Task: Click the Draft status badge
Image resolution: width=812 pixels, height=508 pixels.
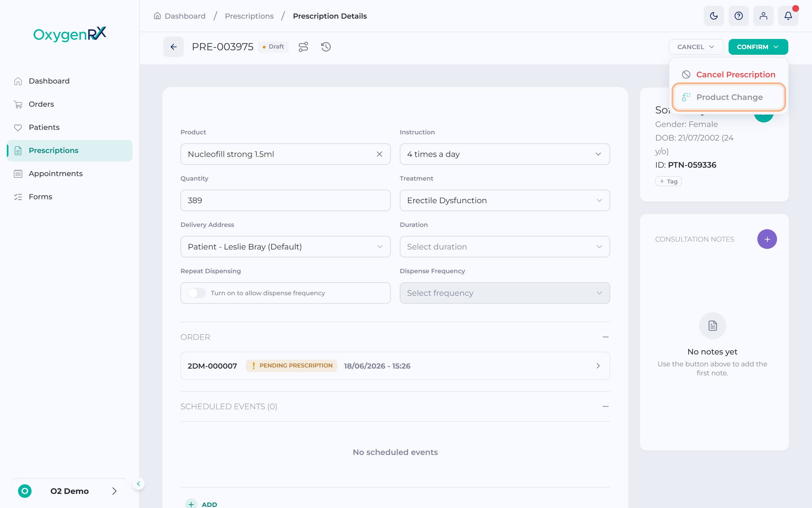Action: click(273, 47)
